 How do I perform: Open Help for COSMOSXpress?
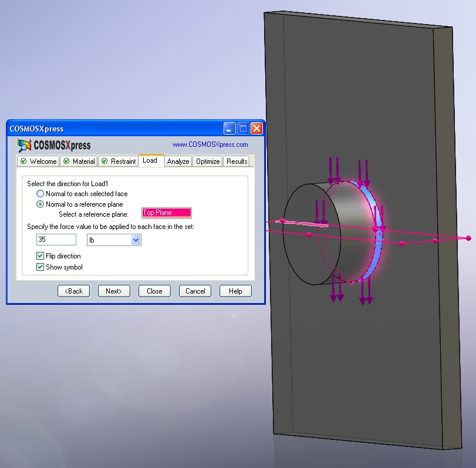[235, 291]
